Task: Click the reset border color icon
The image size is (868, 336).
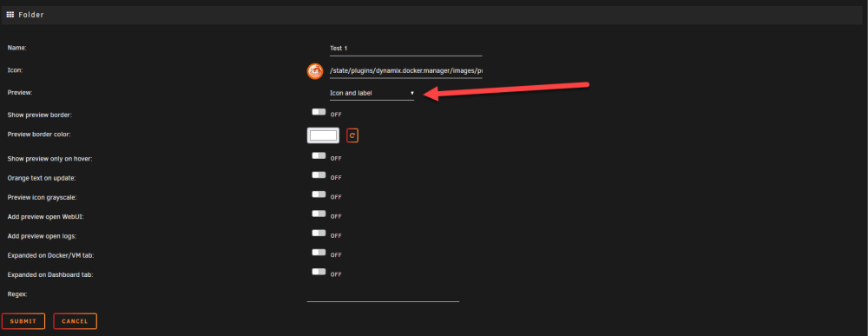Action: pyautogui.click(x=352, y=135)
